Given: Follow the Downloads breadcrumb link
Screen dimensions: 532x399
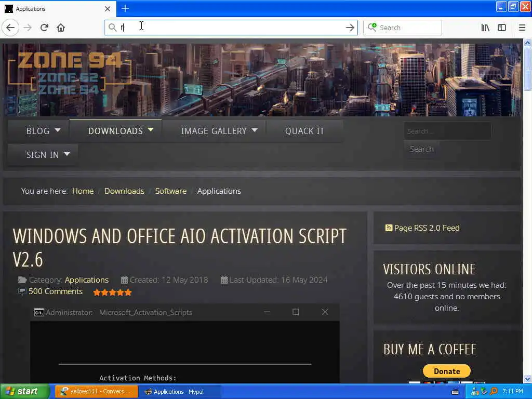Looking at the screenshot, I should coord(124,191).
